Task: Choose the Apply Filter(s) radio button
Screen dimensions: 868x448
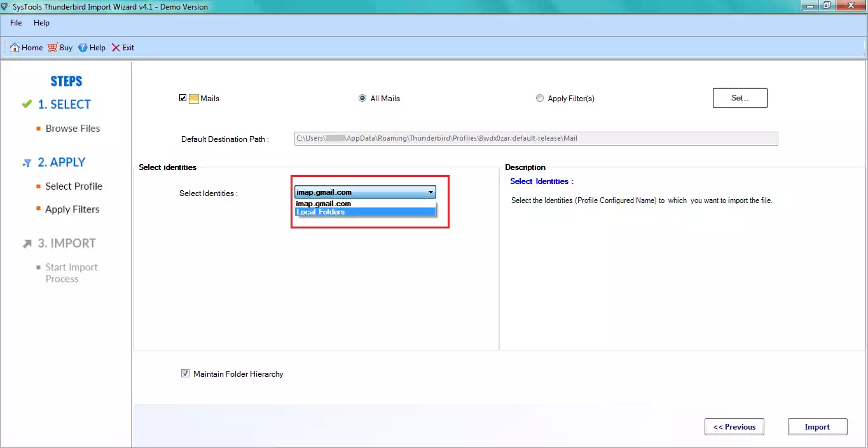Action: pos(540,99)
